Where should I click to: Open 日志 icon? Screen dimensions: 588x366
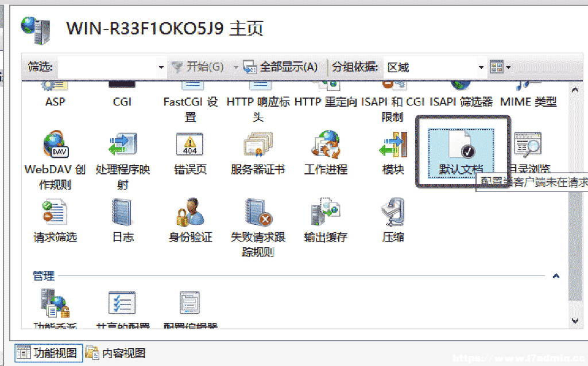(x=122, y=212)
